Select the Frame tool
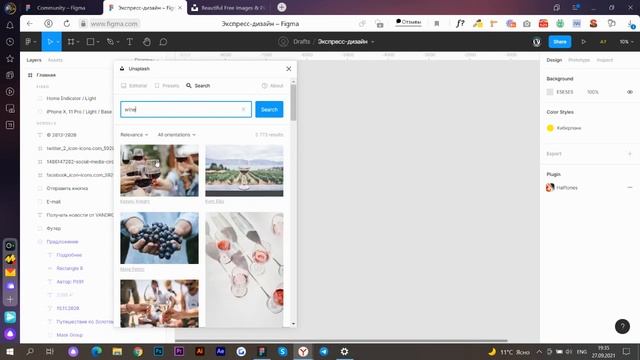640x360 pixels. click(71, 42)
